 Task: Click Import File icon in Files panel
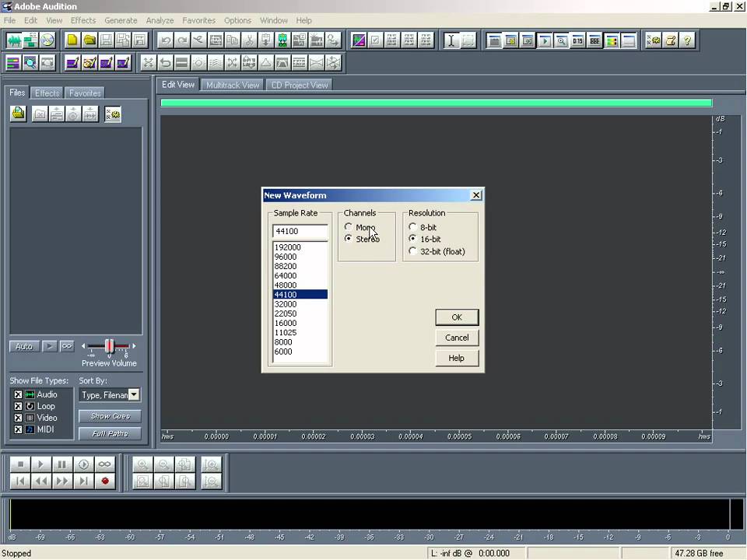click(x=19, y=114)
